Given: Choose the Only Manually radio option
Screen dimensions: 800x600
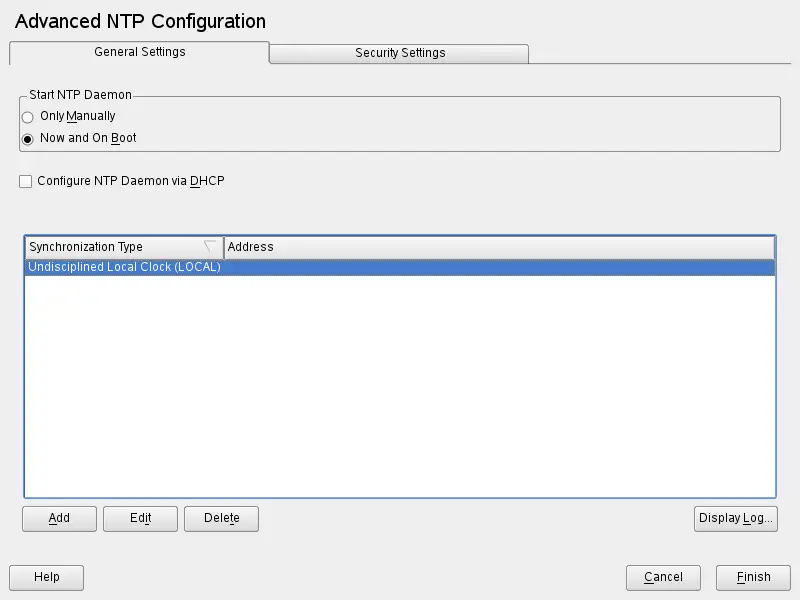Looking at the screenshot, I should pos(28,117).
